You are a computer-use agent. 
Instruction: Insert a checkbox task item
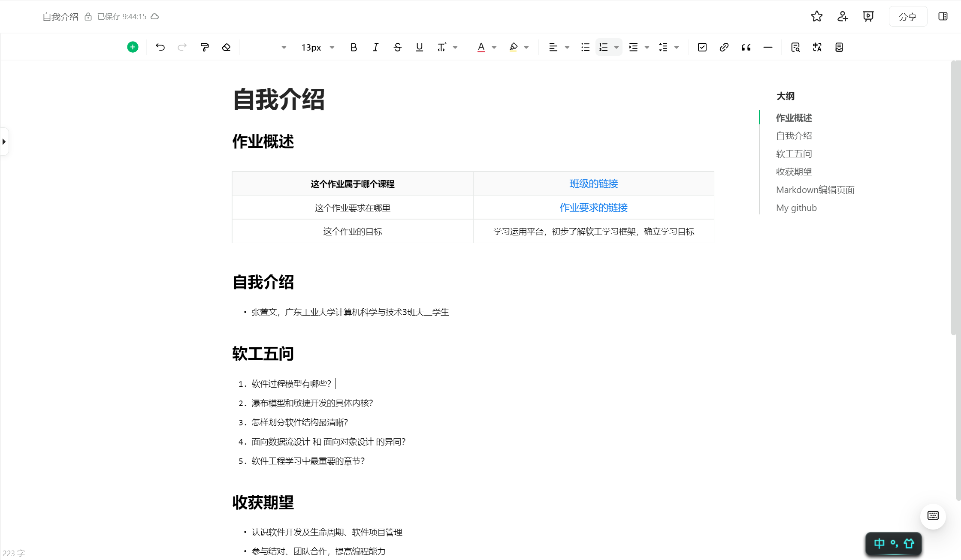click(x=702, y=47)
